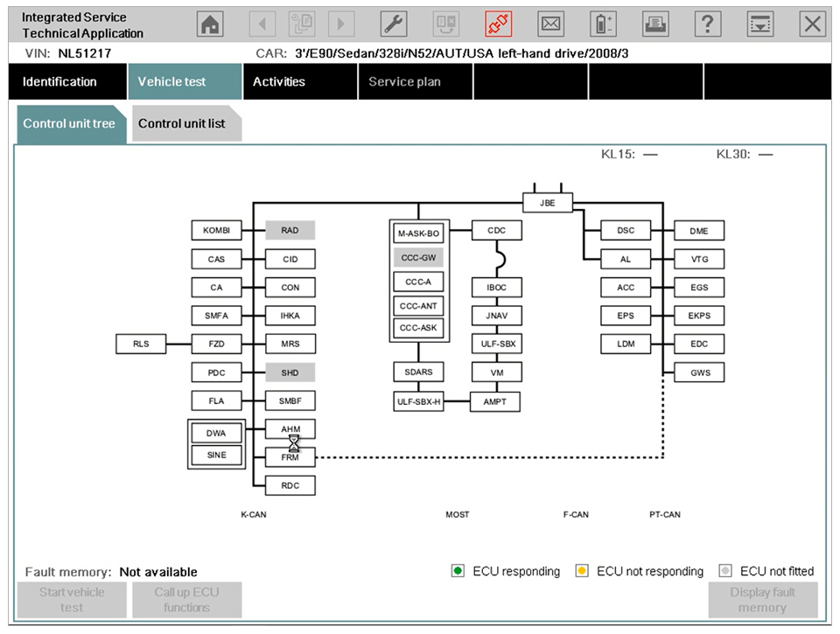Image resolution: width=840 pixels, height=634 pixels.
Task: Click Call up ECU functions button
Action: 187,600
